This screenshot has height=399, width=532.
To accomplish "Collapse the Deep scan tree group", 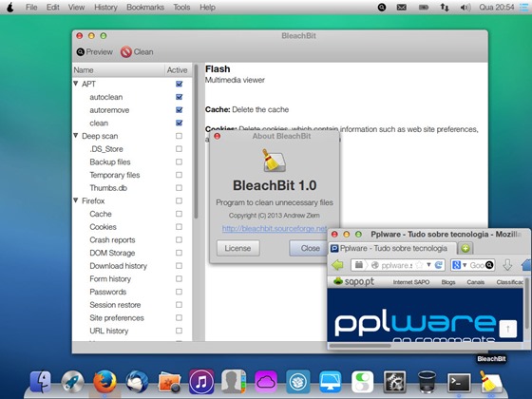I will [x=76, y=136].
